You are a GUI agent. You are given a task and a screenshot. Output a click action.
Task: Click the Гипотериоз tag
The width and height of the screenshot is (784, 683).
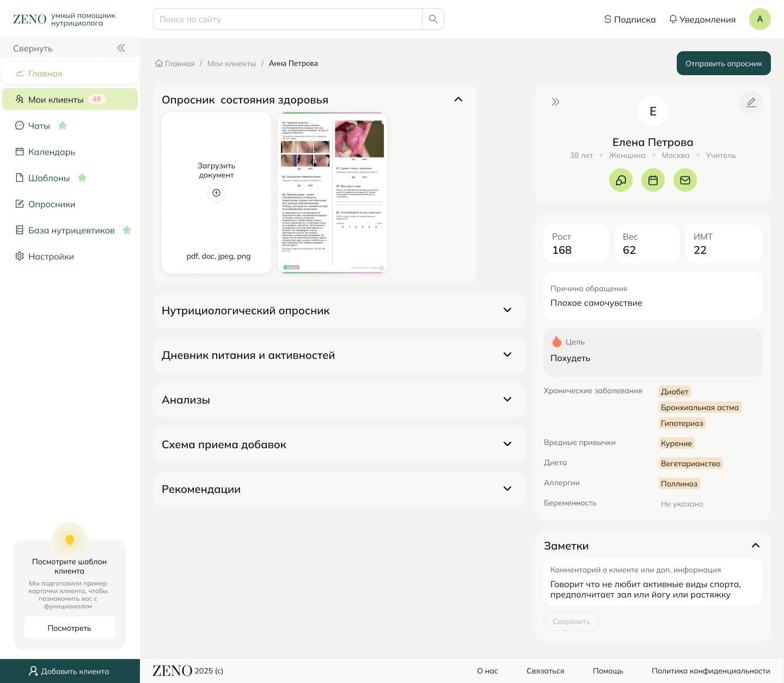pos(682,423)
